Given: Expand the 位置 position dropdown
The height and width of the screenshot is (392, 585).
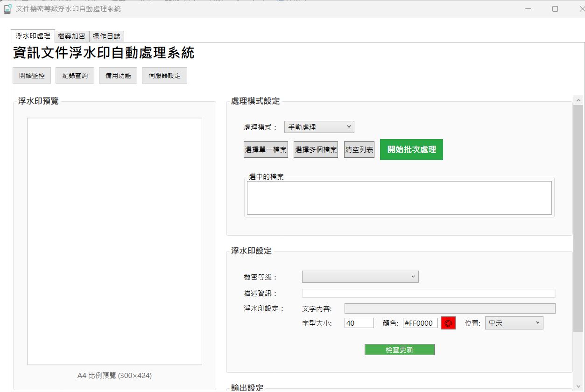Looking at the screenshot, I should pyautogui.click(x=514, y=323).
